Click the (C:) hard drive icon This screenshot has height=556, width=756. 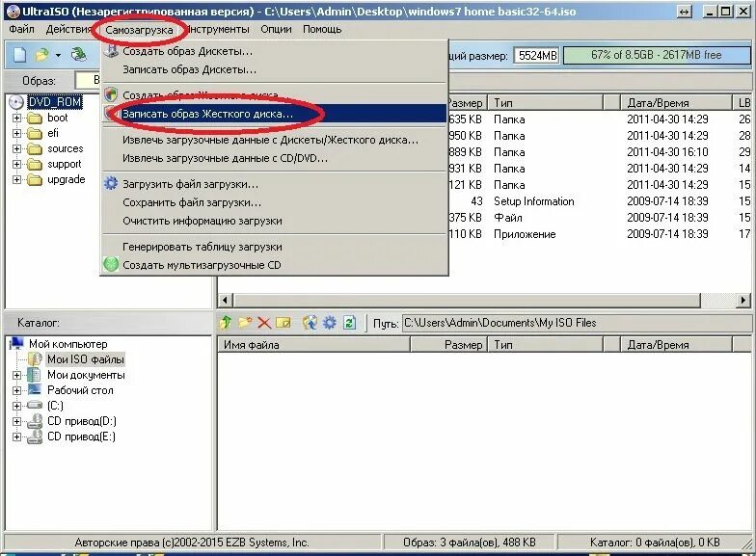[x=35, y=405]
